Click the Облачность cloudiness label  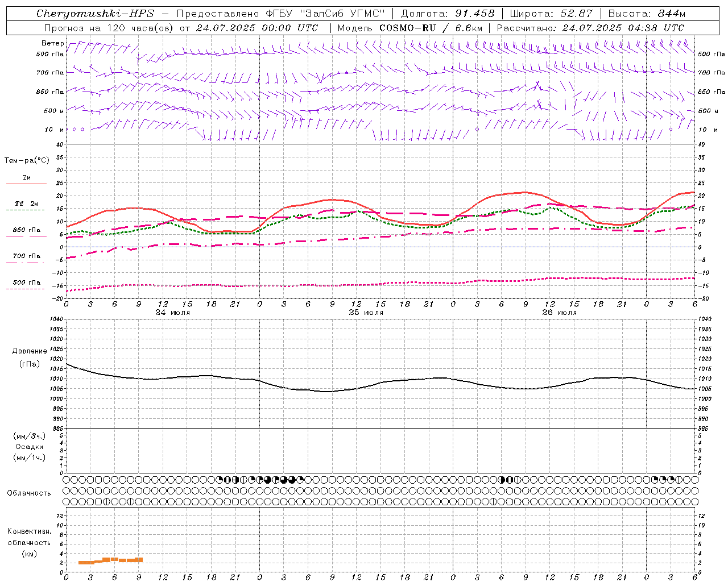pos(29,493)
